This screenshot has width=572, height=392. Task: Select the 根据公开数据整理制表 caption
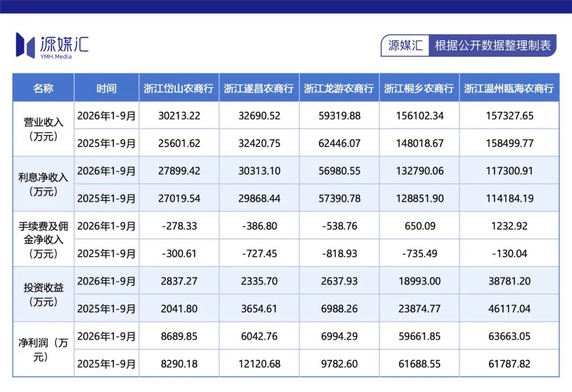(x=493, y=45)
